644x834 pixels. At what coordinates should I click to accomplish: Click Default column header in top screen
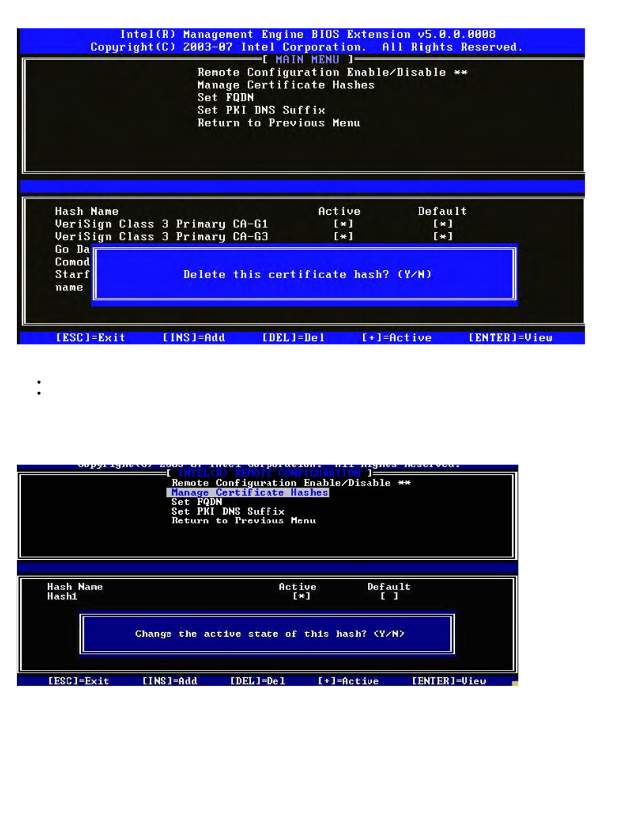pyautogui.click(x=442, y=211)
